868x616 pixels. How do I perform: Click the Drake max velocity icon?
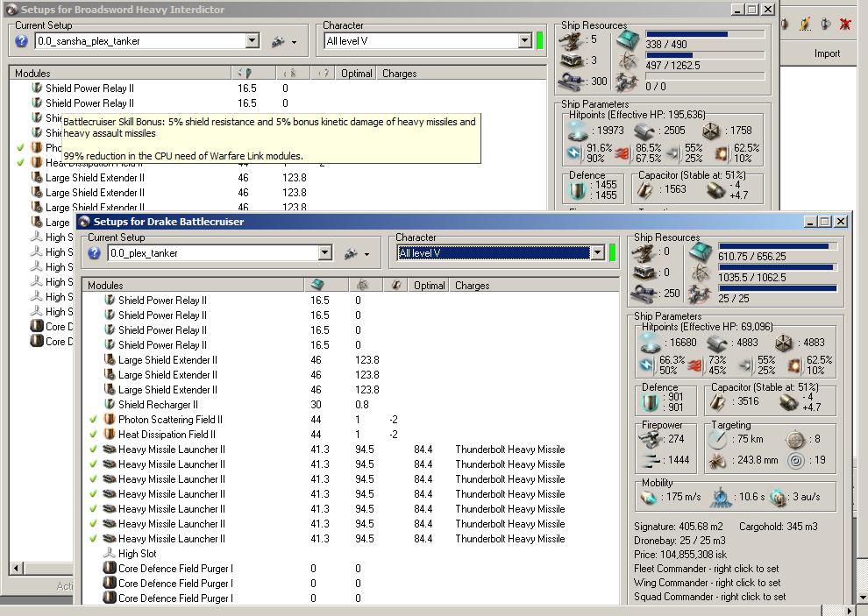tap(648, 497)
